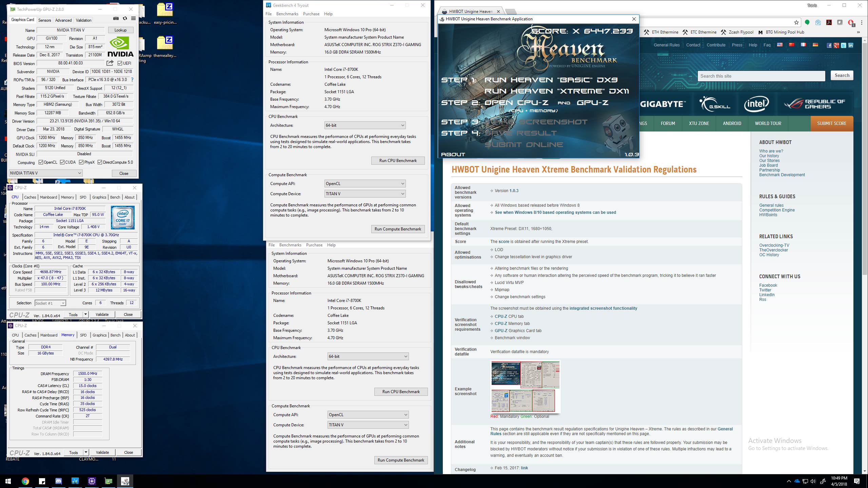This screenshot has height=488, width=868.
Task: Open CPU-Z purple chip icon in taskbar
Action: click(x=92, y=481)
